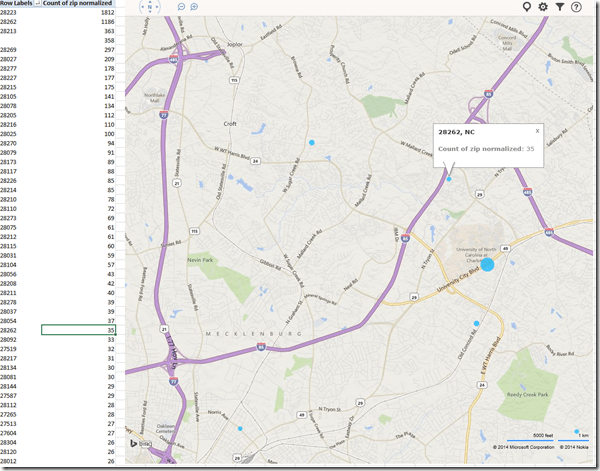
Task: Click the large blue bubble near University
Action: [x=487, y=264]
